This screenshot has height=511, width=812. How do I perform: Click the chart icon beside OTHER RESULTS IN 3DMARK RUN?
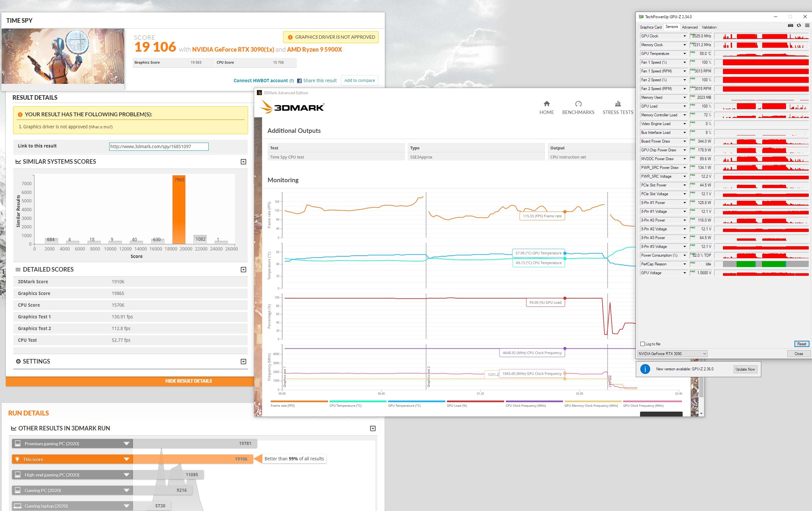tap(13, 428)
